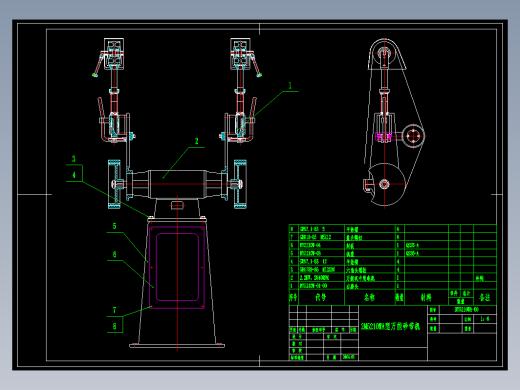
Task: Click the purple access panel on the pedestal
Action: (177, 268)
